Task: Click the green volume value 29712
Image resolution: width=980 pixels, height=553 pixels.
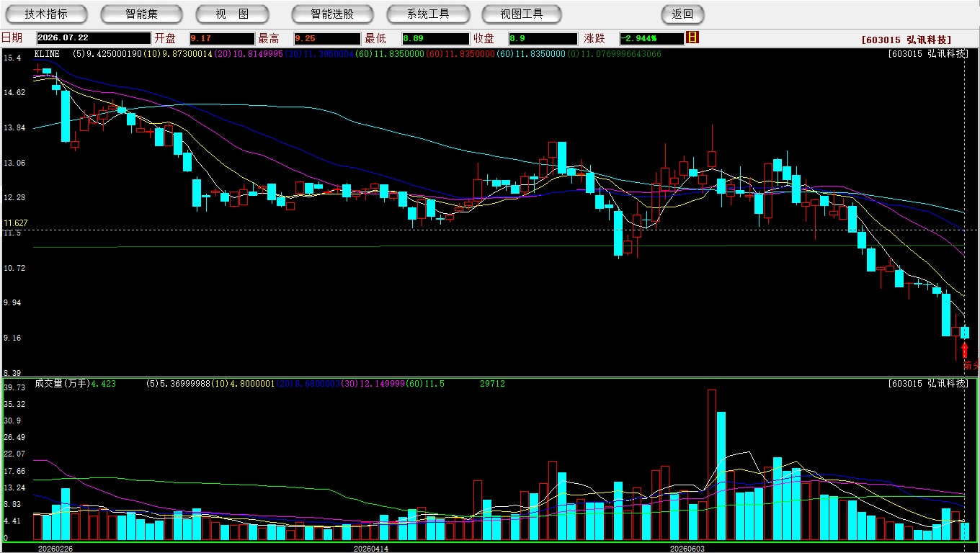Action: [492, 384]
